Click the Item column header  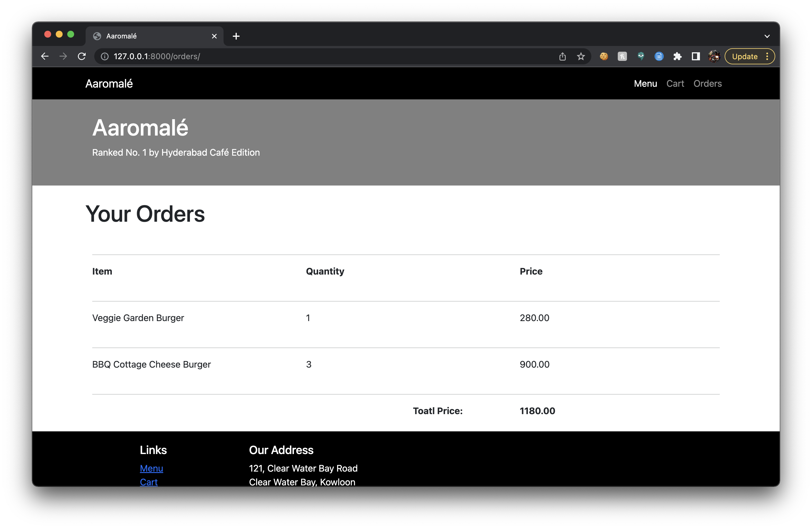(102, 271)
